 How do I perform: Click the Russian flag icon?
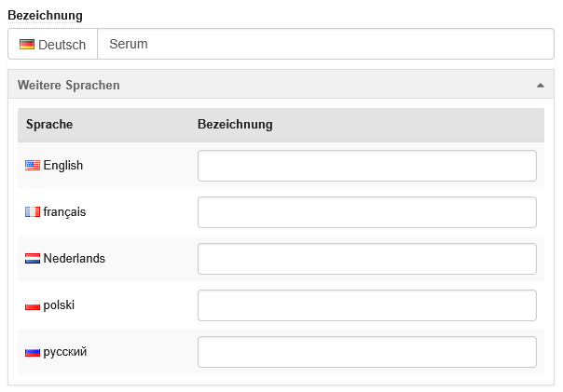tap(33, 352)
